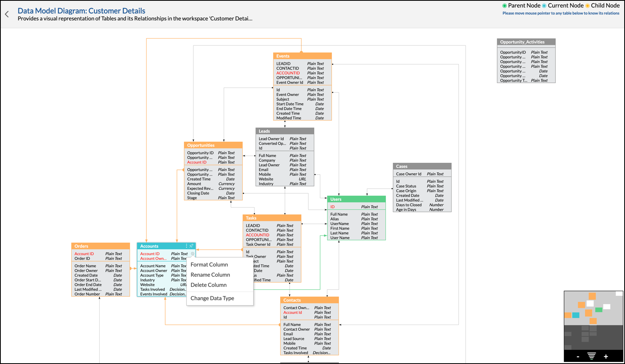
Task: Click the gear icon next to Account ID
Action: pyautogui.click(x=193, y=254)
